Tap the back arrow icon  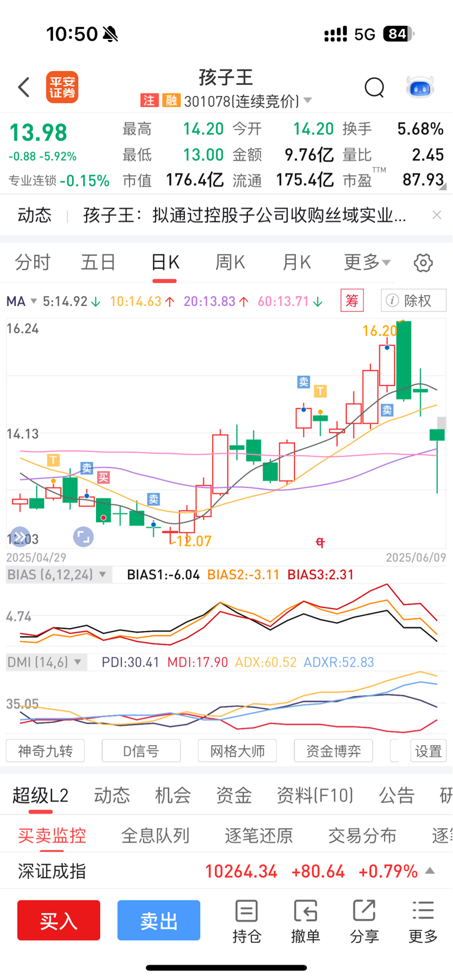point(24,87)
